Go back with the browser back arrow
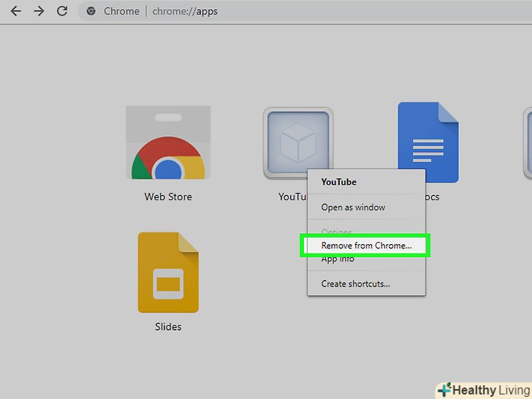This screenshot has height=399, width=532. 15,11
